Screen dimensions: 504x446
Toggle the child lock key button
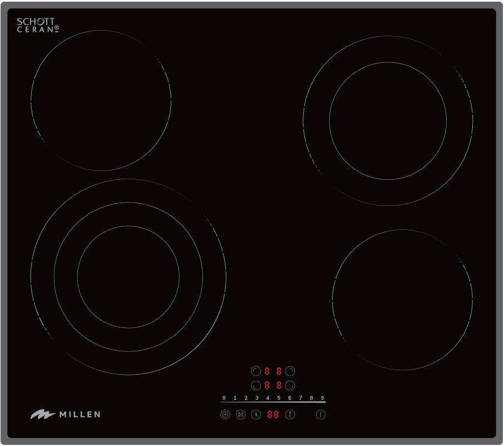click(x=290, y=414)
